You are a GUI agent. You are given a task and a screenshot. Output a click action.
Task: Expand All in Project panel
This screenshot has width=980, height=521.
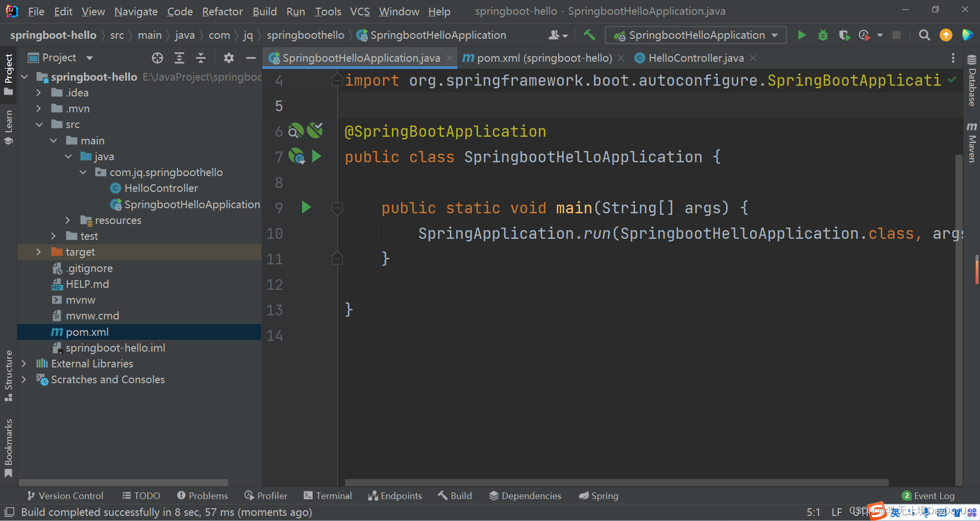click(179, 58)
